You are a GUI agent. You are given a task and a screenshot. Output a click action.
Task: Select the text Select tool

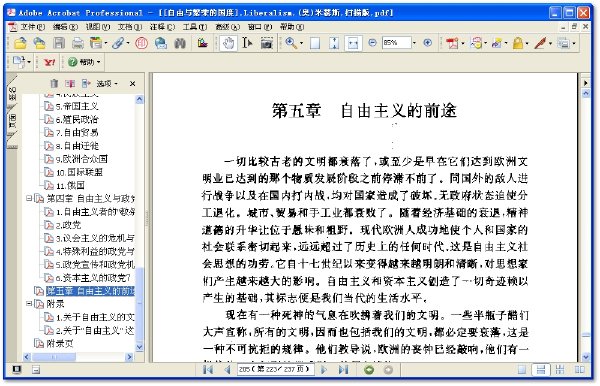coord(247,43)
